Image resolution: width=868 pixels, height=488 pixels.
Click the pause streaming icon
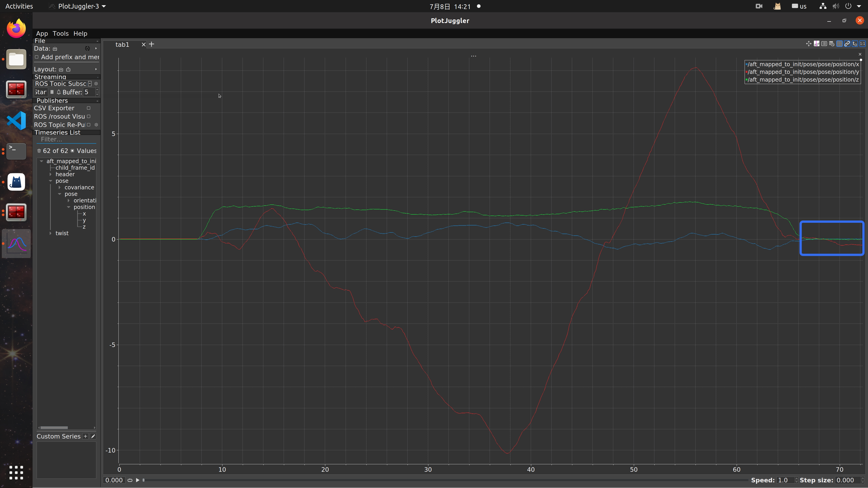[52, 92]
